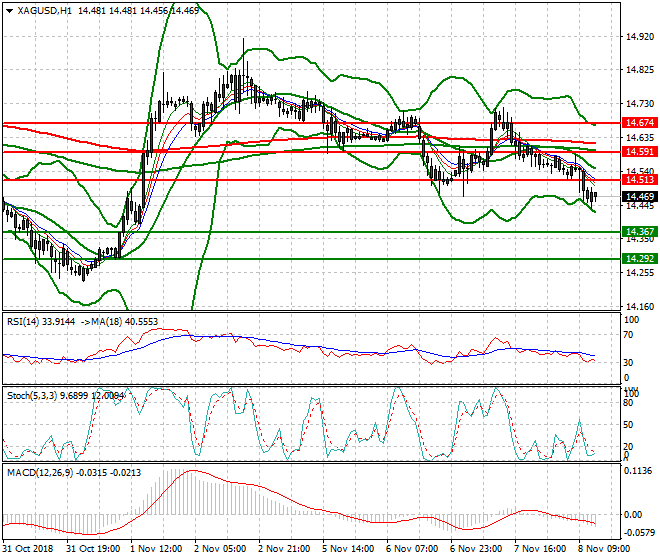Select the RSI(14) indicator label
The image size is (660, 560).
point(26,321)
